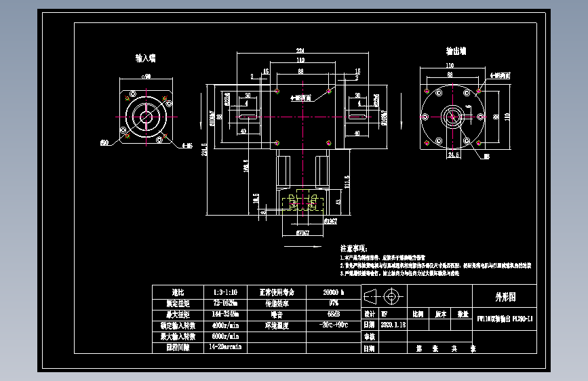This screenshot has height=381, width=588.
Task: Click the 97% efficiency value
Action: (334, 303)
